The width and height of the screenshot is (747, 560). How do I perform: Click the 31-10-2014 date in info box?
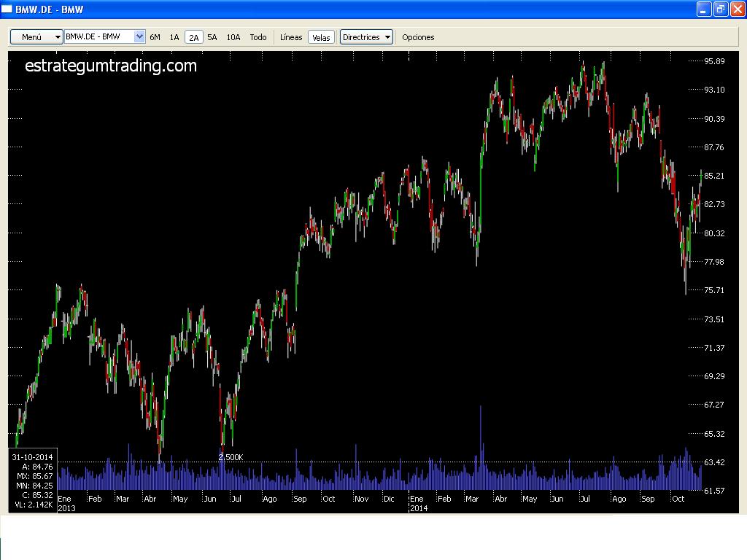(32, 456)
